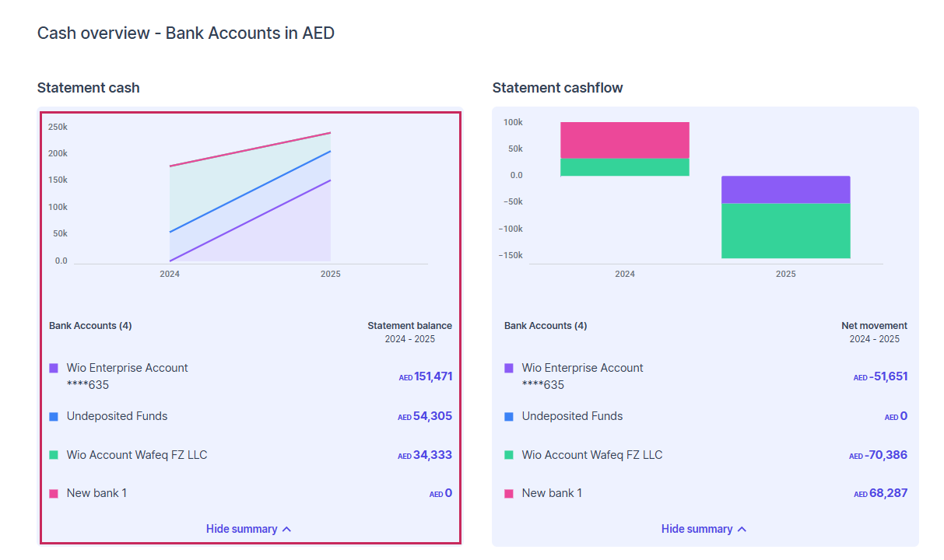Collapse summary under Statement cash chart

248,529
